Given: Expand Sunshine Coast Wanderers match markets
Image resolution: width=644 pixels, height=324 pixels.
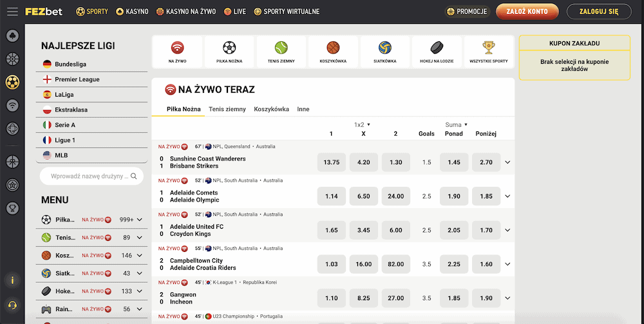Looking at the screenshot, I should (507, 162).
